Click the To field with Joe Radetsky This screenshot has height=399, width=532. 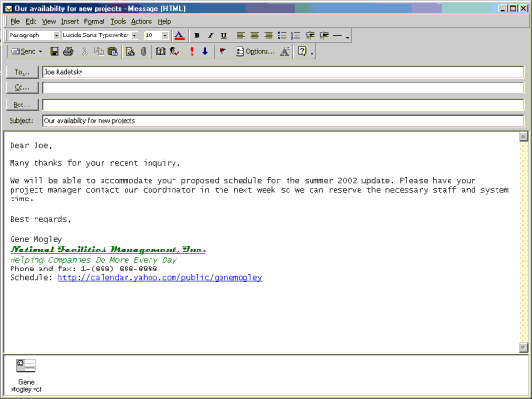pos(284,72)
